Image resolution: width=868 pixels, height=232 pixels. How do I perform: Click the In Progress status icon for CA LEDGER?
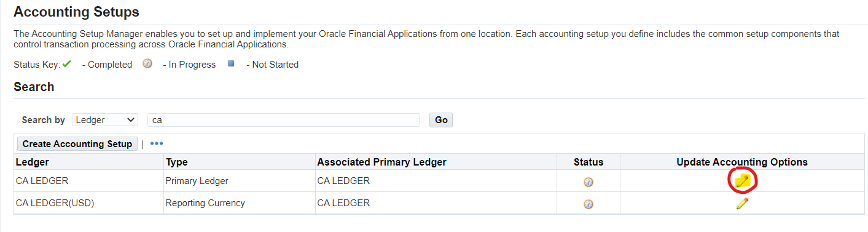click(588, 182)
